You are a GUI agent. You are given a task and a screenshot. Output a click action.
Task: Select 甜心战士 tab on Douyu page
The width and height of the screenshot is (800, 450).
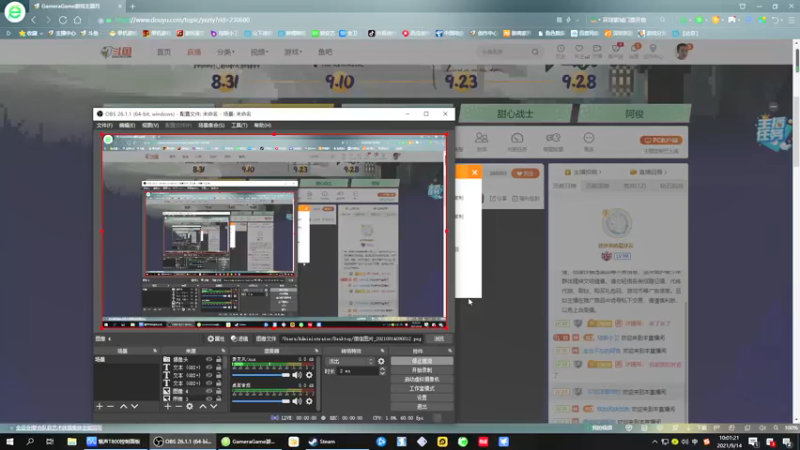[x=515, y=114]
